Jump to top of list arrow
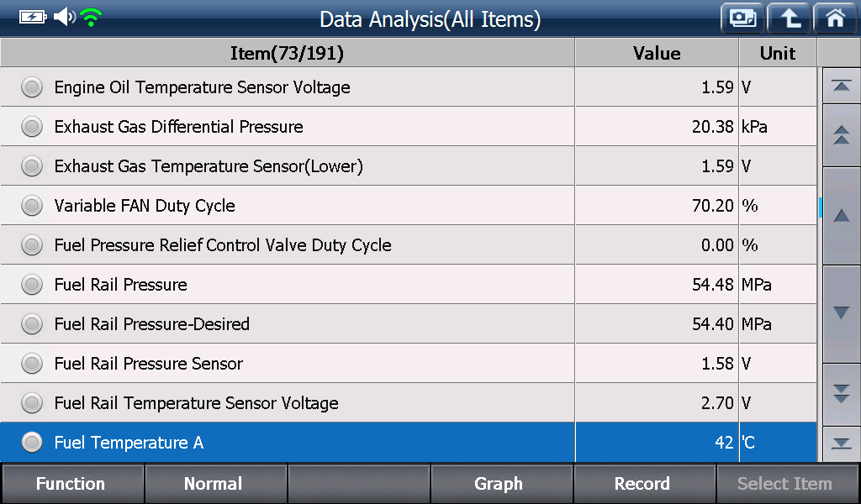Viewport: 861px width, 504px height. [x=841, y=87]
